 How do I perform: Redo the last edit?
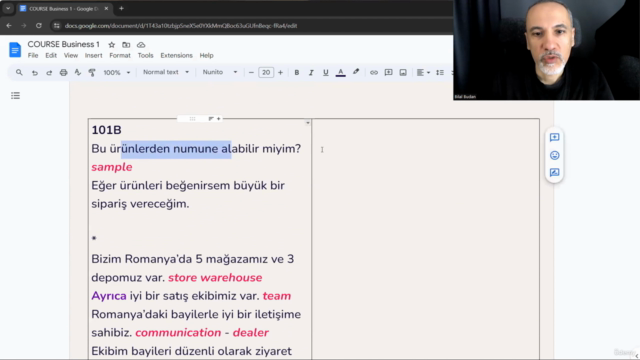(49, 73)
